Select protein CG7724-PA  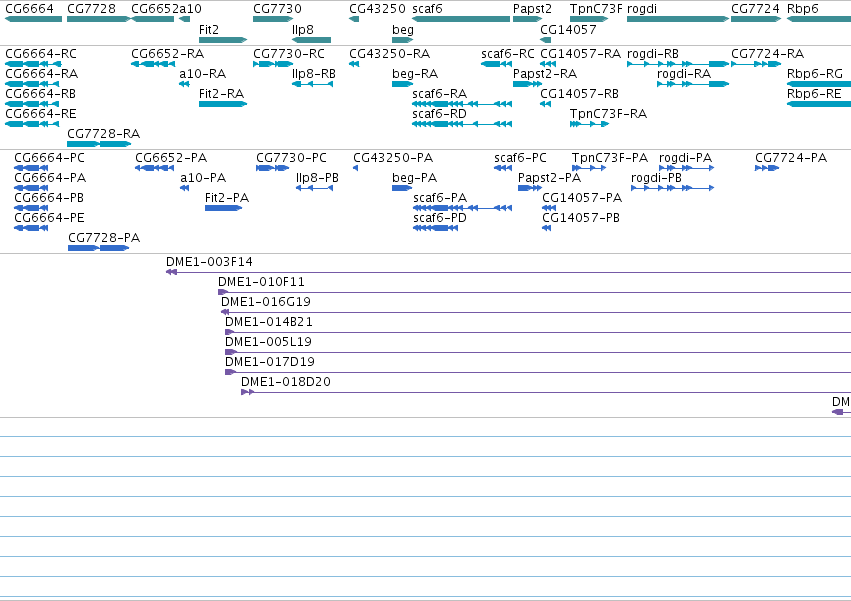[x=791, y=158]
